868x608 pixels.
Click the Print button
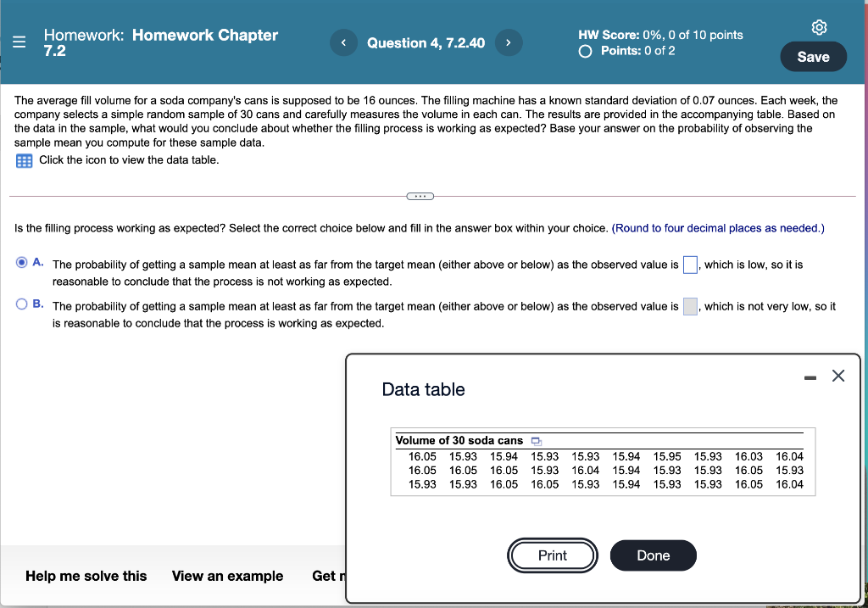click(x=552, y=555)
